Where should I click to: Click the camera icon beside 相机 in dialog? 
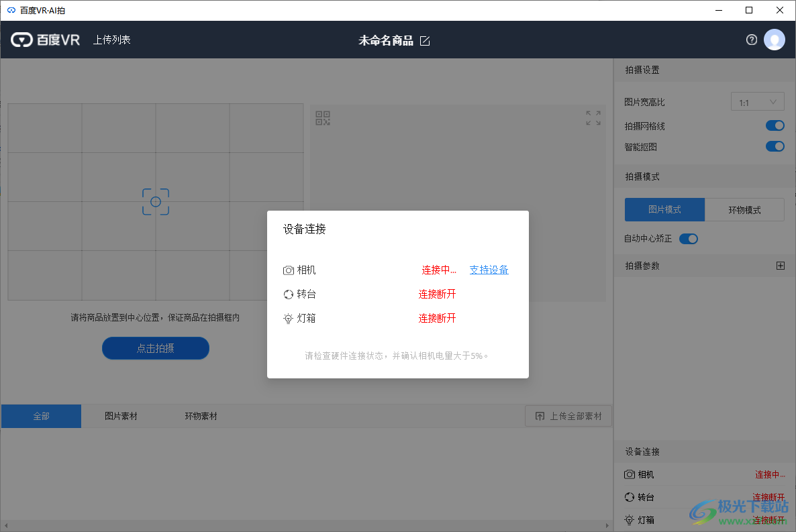coord(289,270)
